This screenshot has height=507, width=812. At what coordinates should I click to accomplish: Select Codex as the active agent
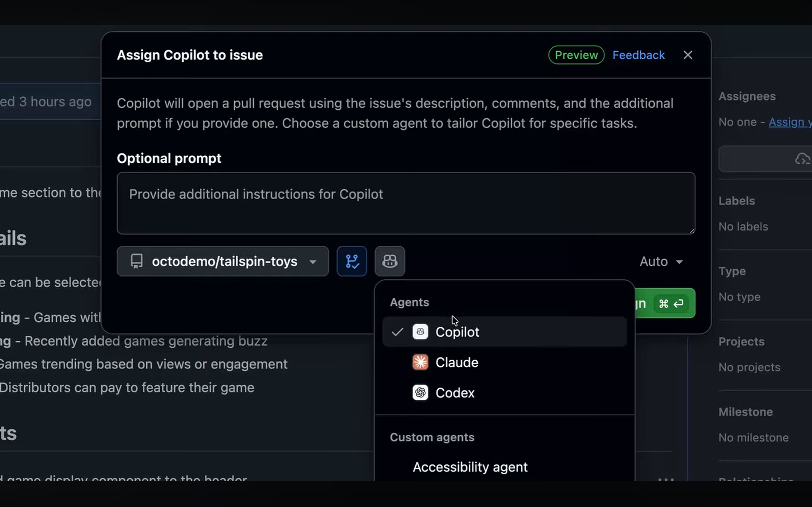[x=455, y=393]
